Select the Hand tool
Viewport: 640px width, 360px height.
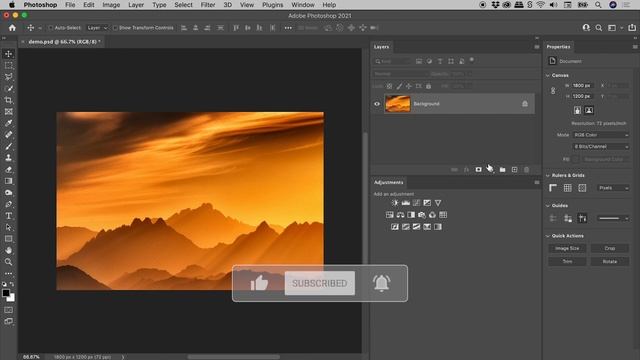tap(8, 250)
